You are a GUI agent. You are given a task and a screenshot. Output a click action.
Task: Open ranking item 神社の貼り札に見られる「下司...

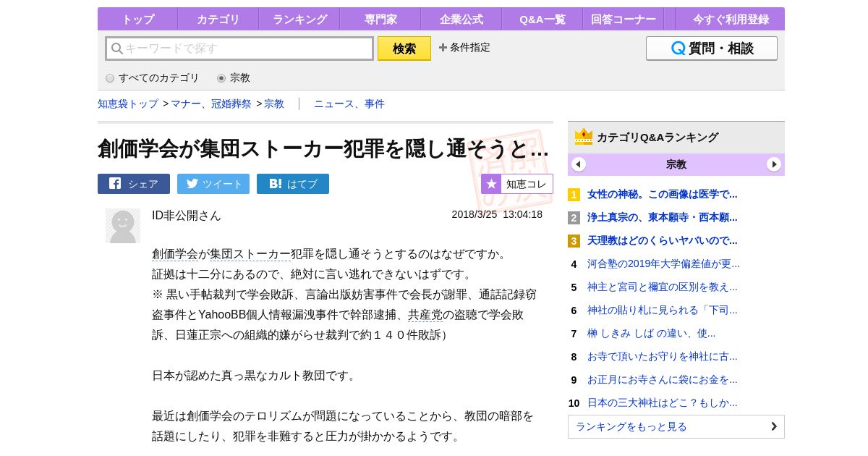click(x=663, y=310)
